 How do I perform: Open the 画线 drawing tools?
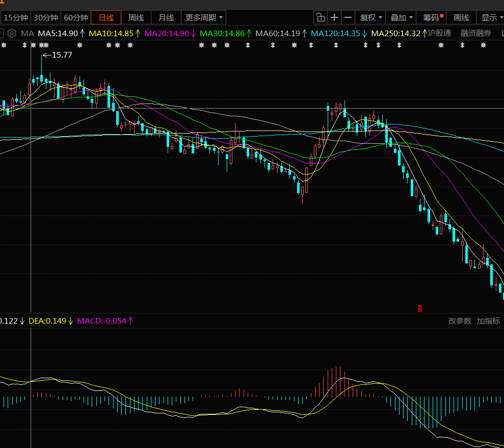(461, 18)
